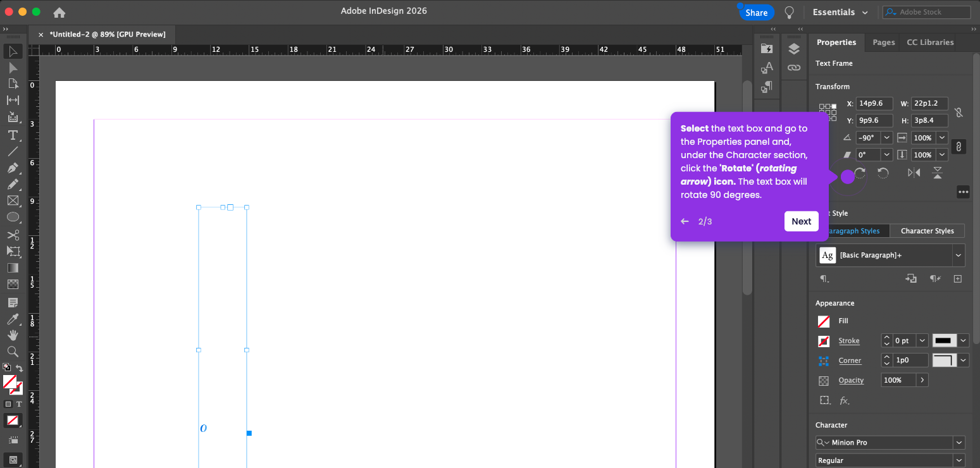Open the rotation angle dropdown
The image size is (980, 468).
point(887,137)
